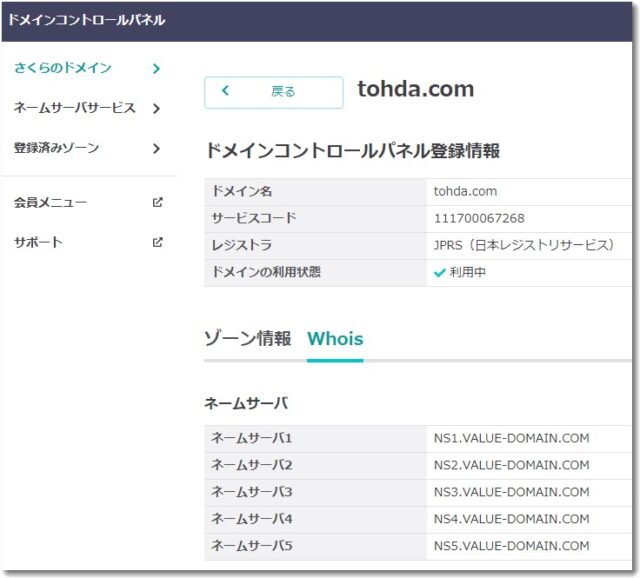Open 登録済みゾーン menu item
Screen dimensions: 640x578
click(56, 148)
